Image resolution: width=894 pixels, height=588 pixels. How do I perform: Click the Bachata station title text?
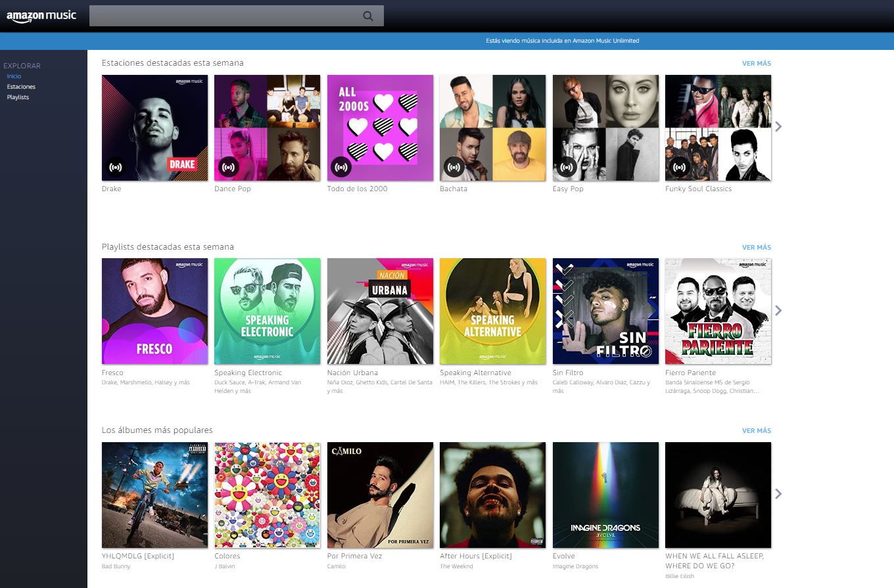[454, 189]
